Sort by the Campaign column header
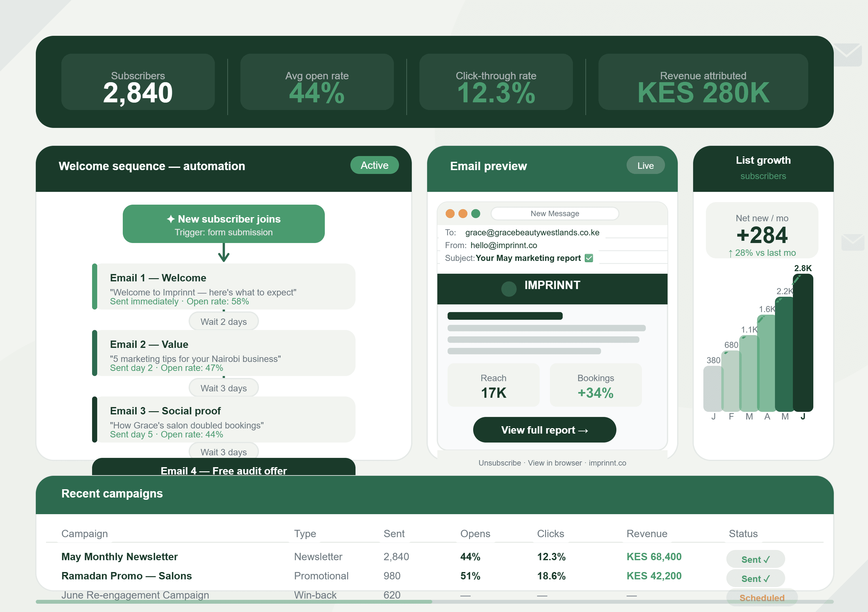 [85, 533]
